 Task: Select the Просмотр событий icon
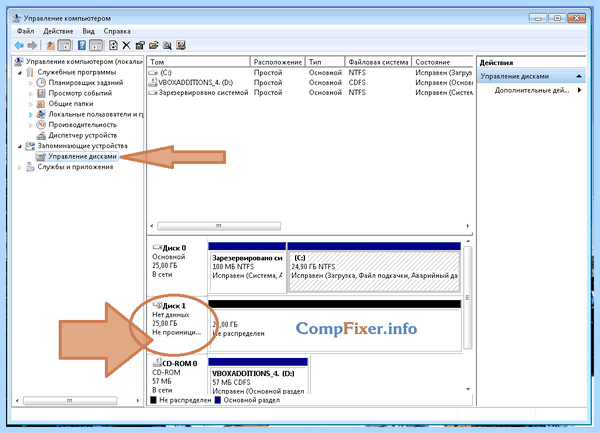click(41, 93)
